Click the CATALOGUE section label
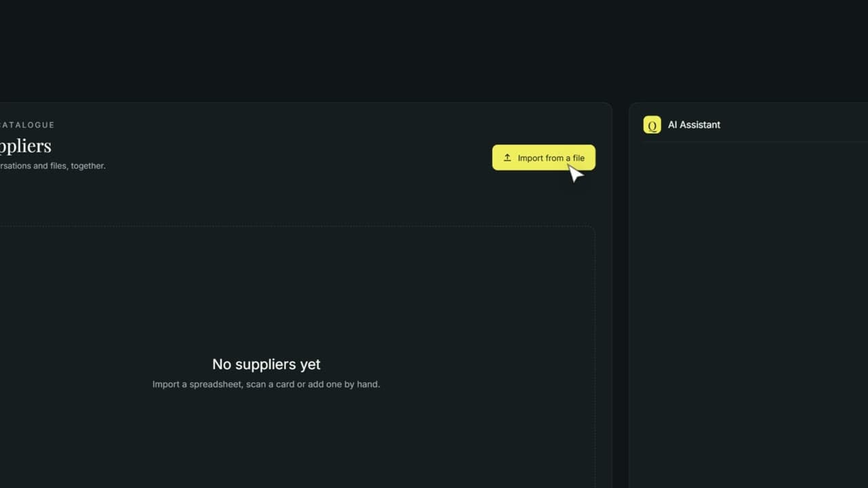This screenshot has width=868, height=488. click(26, 125)
